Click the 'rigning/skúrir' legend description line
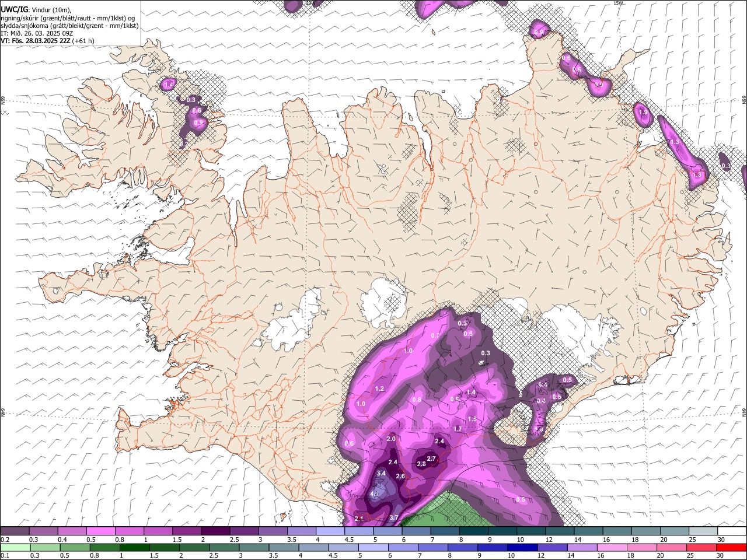Image resolution: width=747 pixels, height=560 pixels. pos(68,18)
